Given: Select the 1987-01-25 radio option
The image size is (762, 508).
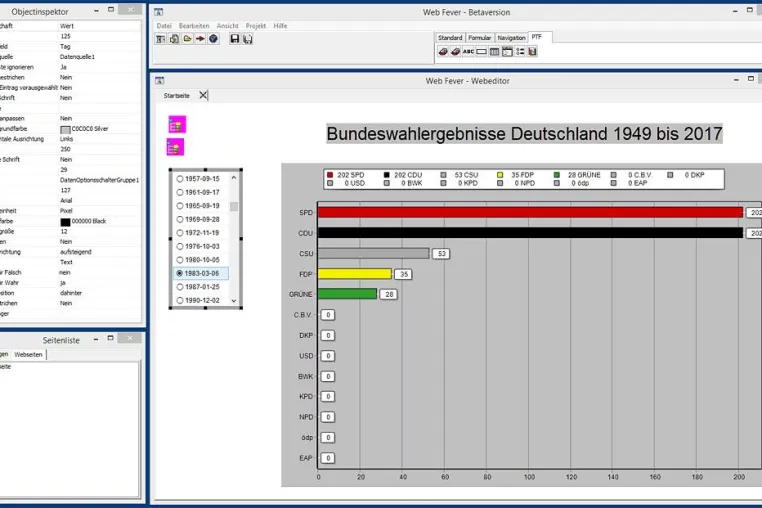Looking at the screenshot, I should tap(180, 287).
